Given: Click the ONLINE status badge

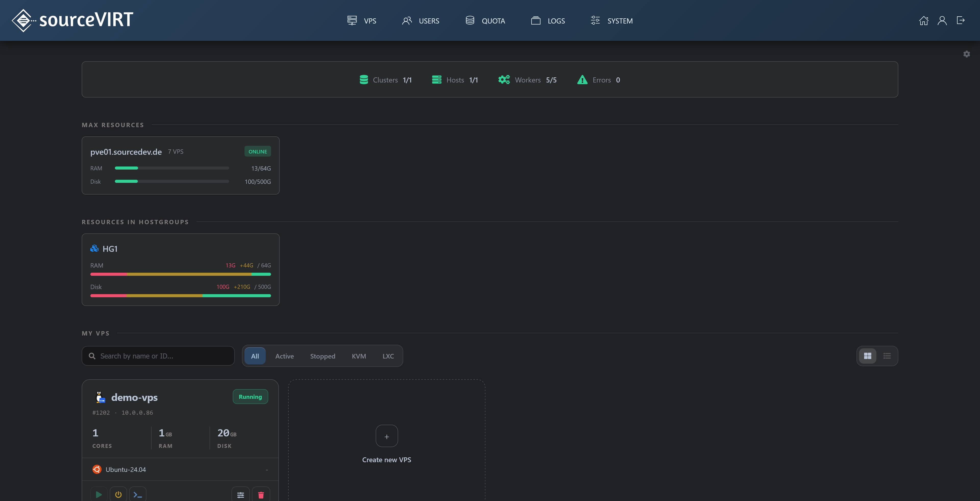Looking at the screenshot, I should coord(258,151).
